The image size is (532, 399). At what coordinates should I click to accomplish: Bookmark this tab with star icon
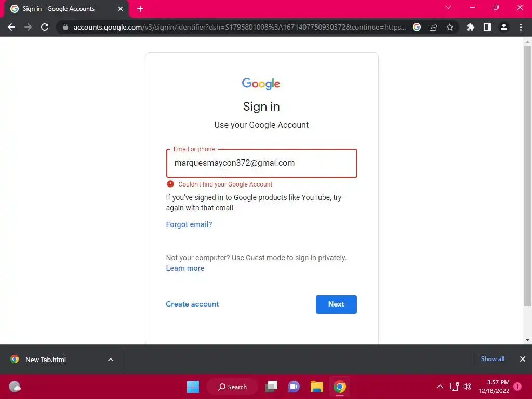[x=450, y=27]
